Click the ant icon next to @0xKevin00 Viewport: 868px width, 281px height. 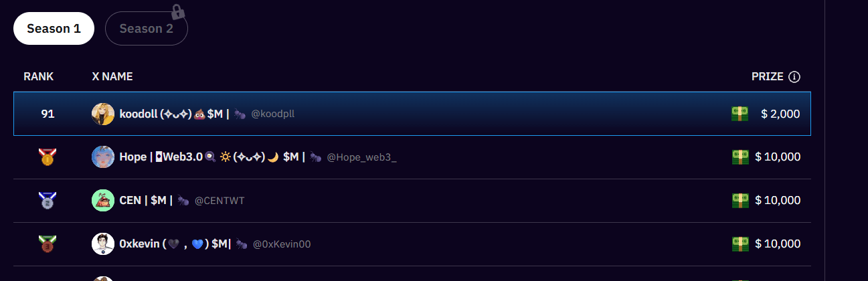(242, 244)
